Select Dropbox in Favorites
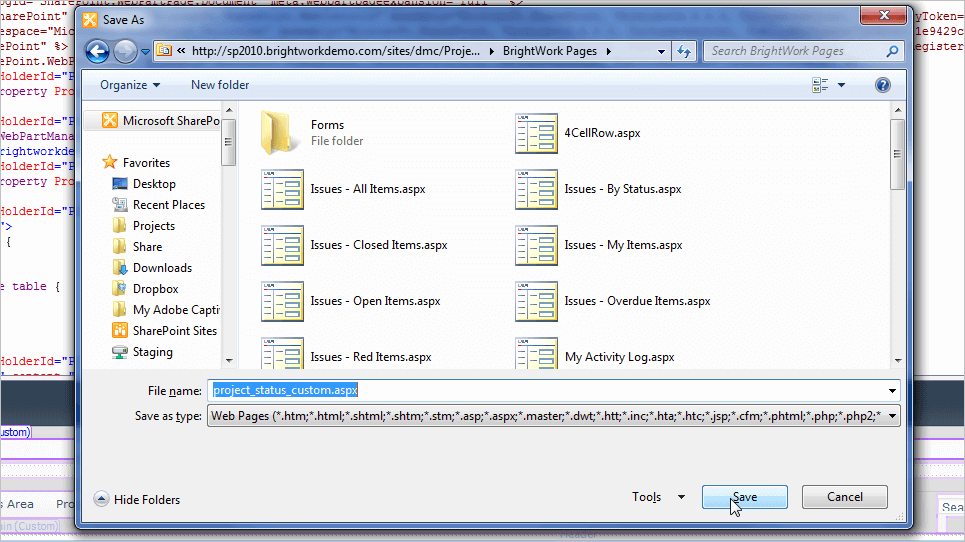Screen dimensions: 965x542 (145, 288)
